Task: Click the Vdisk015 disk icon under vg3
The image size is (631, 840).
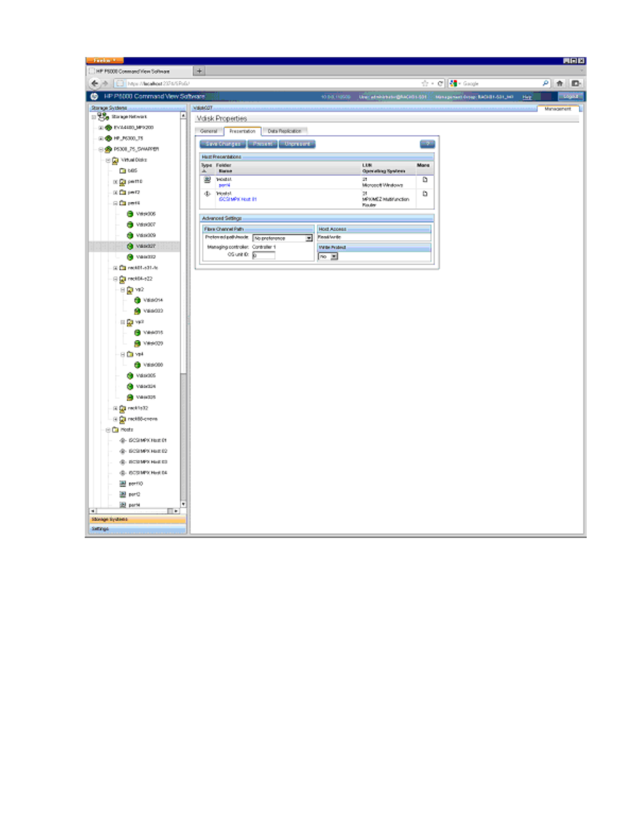Action: tap(138, 333)
